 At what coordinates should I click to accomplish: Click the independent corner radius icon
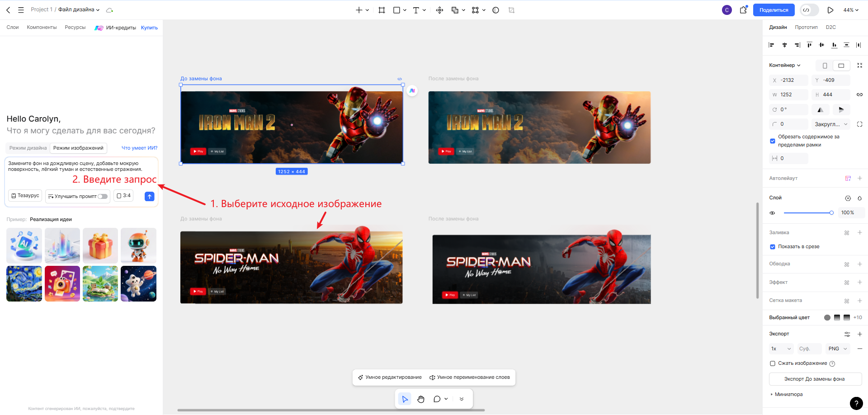pyautogui.click(x=859, y=124)
